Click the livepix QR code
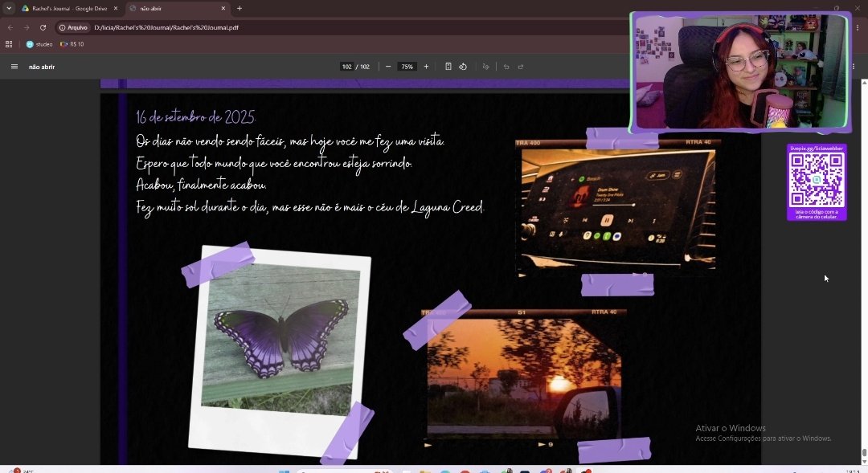The width and height of the screenshot is (868, 473). click(x=817, y=181)
